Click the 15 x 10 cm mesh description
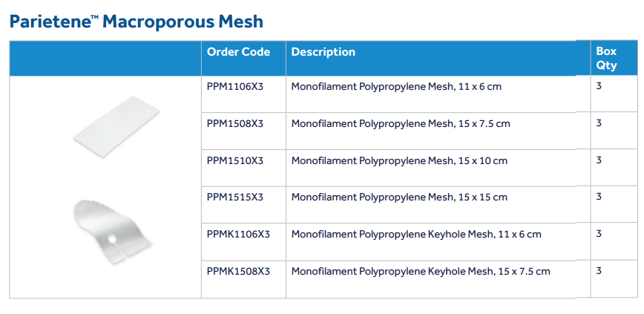Image resolution: width=644 pixels, height=314 pixels. pos(399,160)
